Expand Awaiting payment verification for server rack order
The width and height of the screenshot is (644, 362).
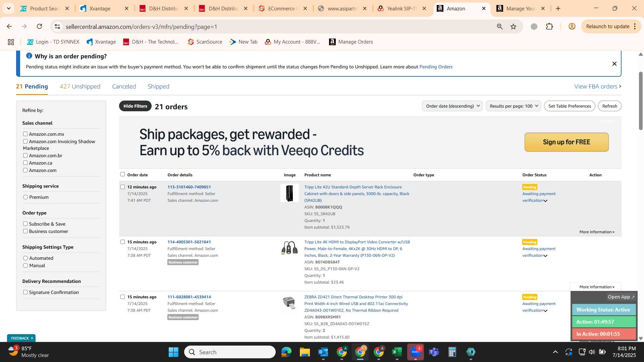coord(545,201)
